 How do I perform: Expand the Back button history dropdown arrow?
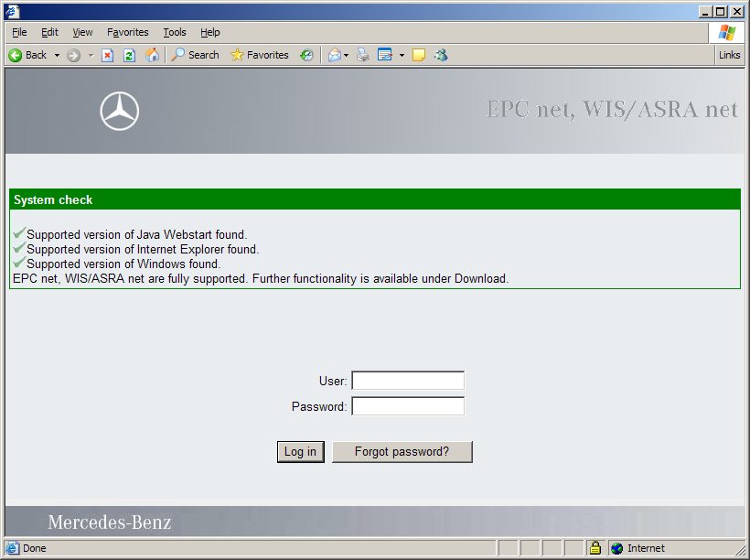pyautogui.click(x=57, y=55)
